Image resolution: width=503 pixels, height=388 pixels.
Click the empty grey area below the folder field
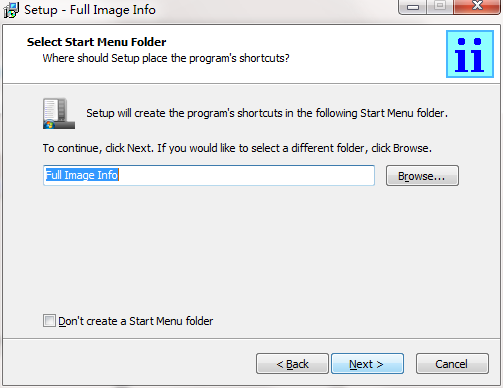(x=251, y=250)
